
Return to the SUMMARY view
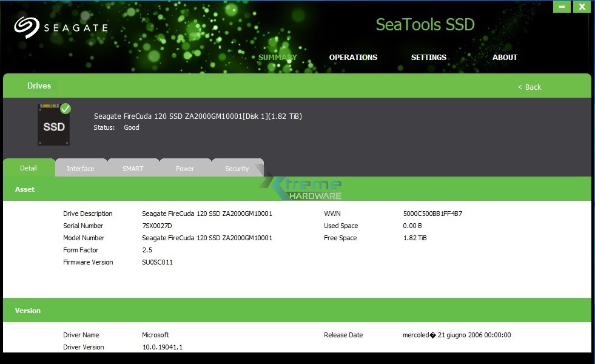[x=277, y=57]
